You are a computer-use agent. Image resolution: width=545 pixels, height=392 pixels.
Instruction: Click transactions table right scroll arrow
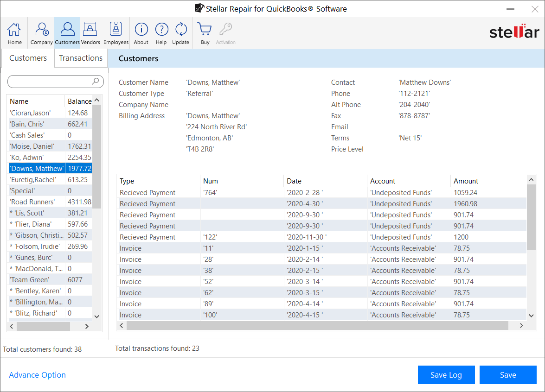coord(521,325)
